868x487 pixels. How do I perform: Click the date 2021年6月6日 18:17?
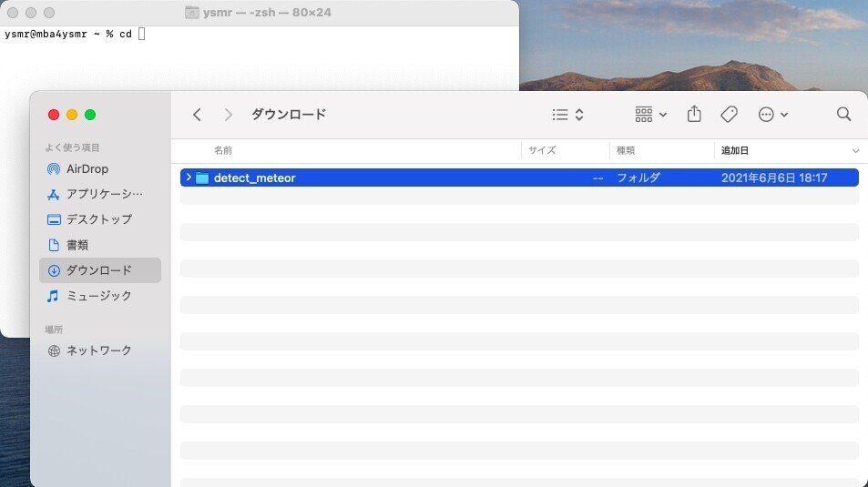[x=774, y=178]
